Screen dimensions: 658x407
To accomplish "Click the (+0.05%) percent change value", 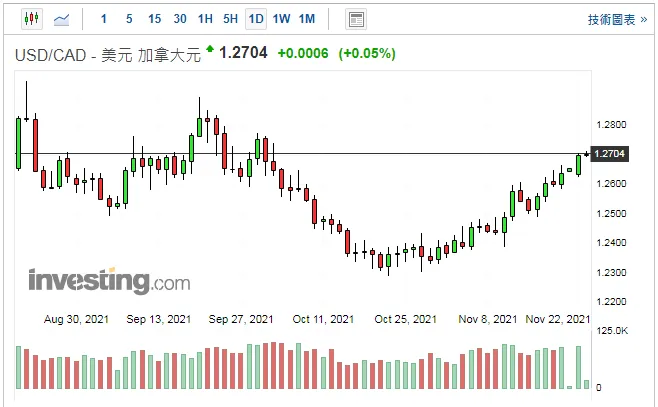I will (x=367, y=53).
